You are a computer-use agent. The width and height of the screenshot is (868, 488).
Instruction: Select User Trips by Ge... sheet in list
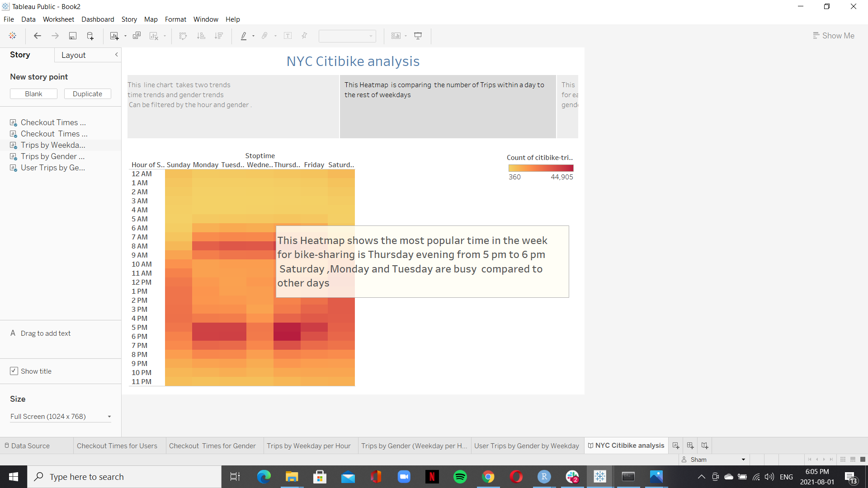coord(53,168)
